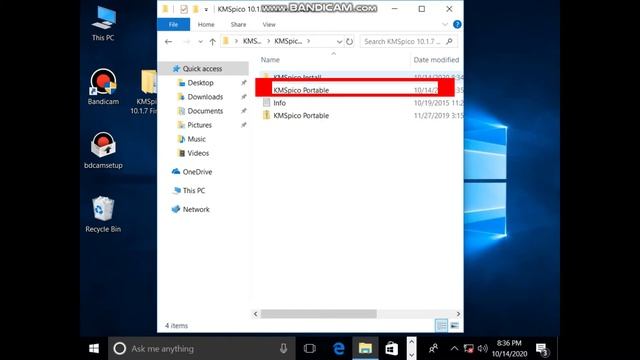Open the People taskbar icon

pos(433,349)
